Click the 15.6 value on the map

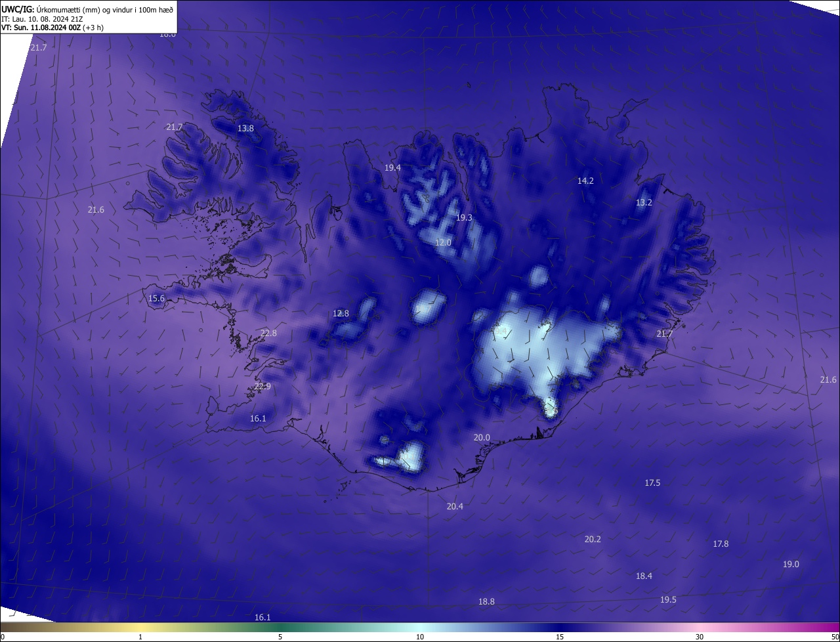point(156,298)
